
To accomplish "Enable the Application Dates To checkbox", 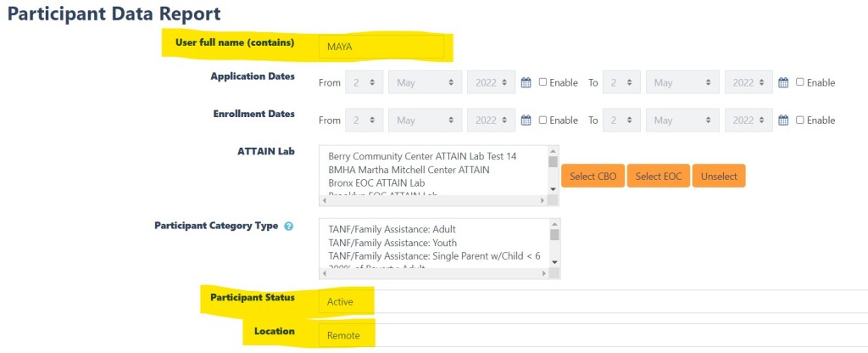I will (x=800, y=82).
